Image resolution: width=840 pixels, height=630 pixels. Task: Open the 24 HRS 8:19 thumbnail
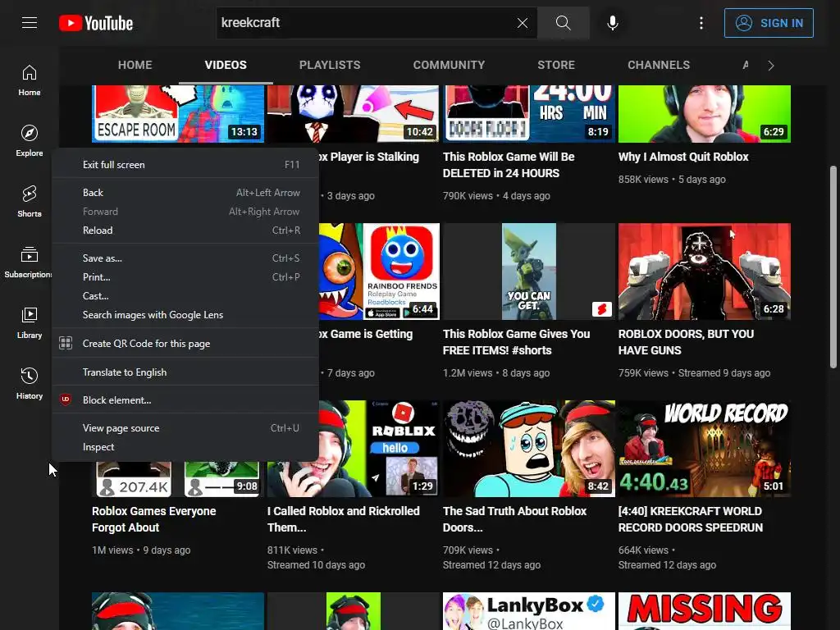529,113
